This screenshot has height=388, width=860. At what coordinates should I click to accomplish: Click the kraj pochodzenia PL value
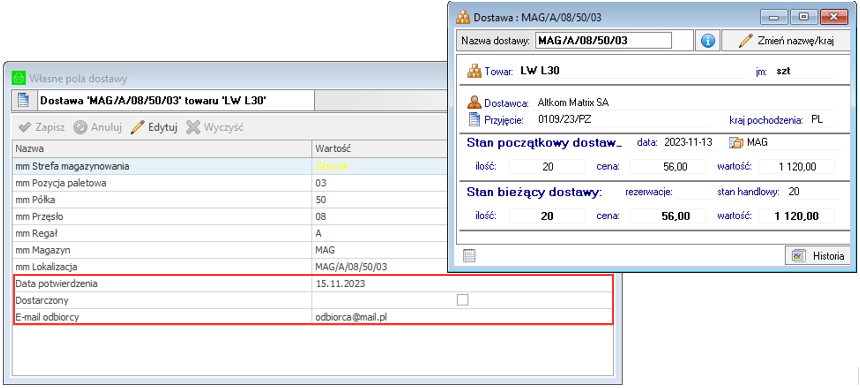[x=817, y=119]
